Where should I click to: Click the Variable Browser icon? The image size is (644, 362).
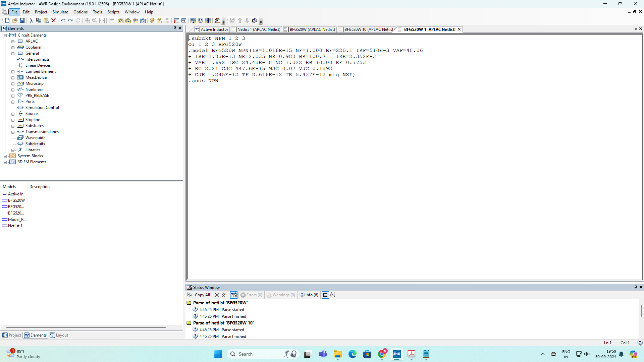184,20
